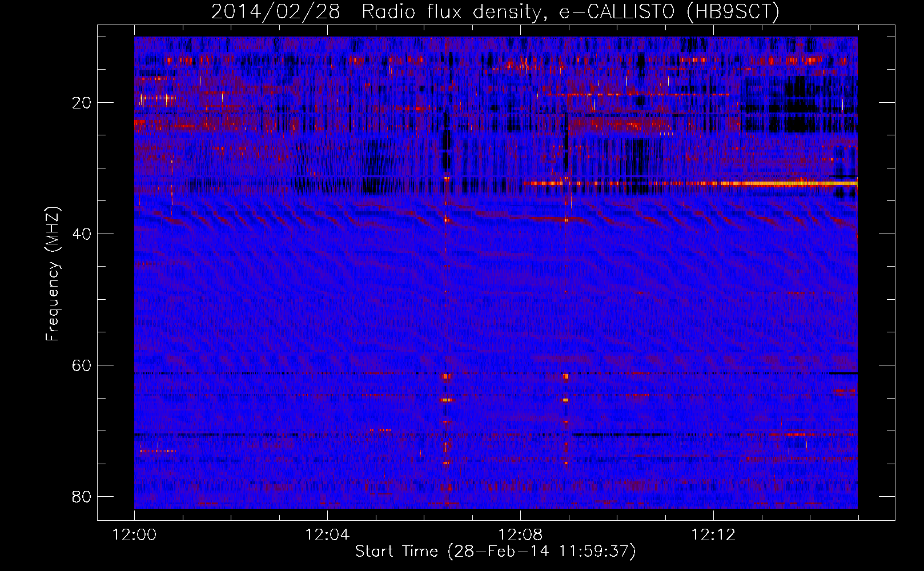The image size is (924, 571).
Task: Click the '20' frequency tick label
Action: (x=82, y=103)
